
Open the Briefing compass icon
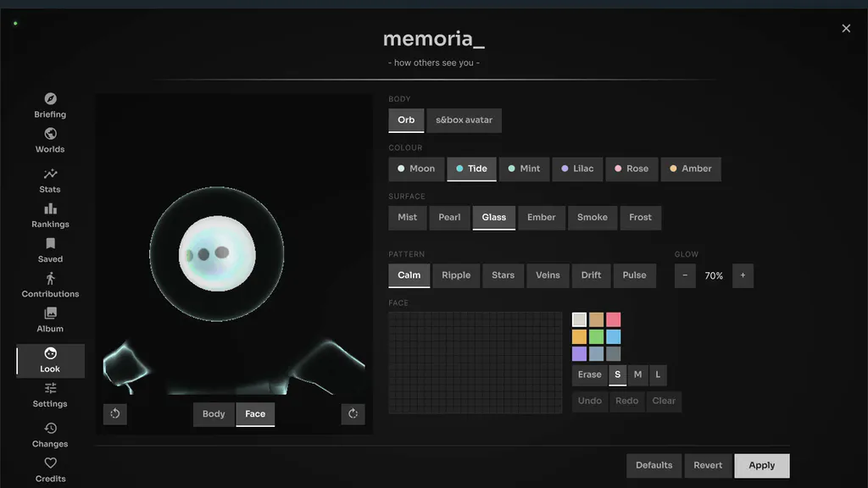coord(50,98)
